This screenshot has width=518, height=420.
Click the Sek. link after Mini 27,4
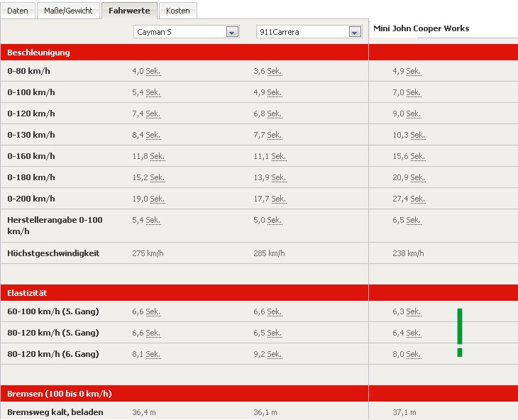pyautogui.click(x=417, y=199)
